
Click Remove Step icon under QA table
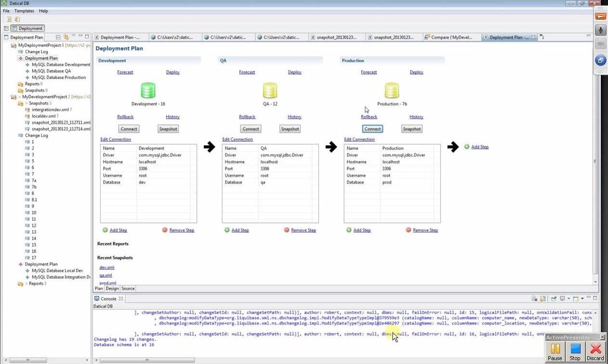pyautogui.click(x=287, y=230)
